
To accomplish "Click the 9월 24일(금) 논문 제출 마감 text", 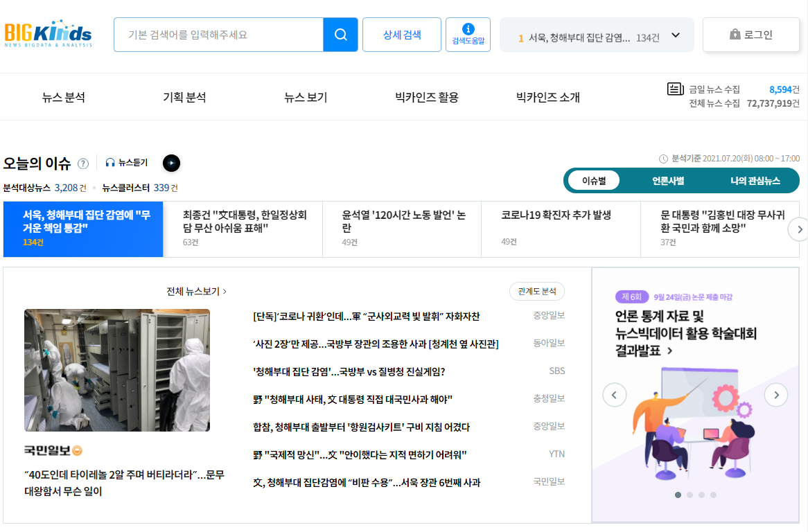I will pyautogui.click(x=692, y=297).
